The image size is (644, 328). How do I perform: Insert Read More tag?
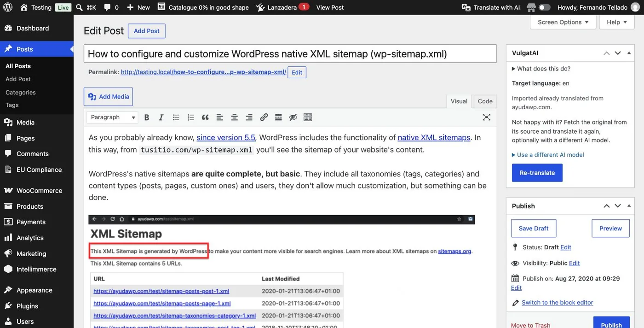tap(278, 117)
